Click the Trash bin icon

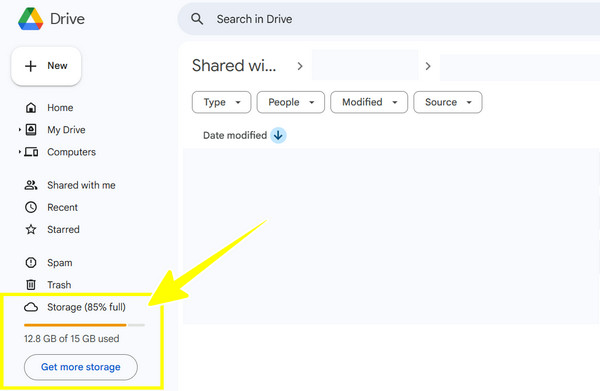[31, 285]
